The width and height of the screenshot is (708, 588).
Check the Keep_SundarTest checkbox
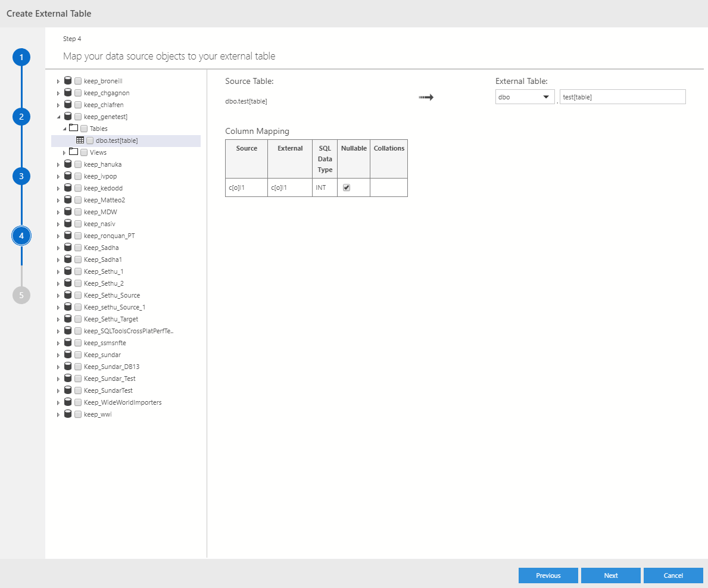(x=77, y=391)
